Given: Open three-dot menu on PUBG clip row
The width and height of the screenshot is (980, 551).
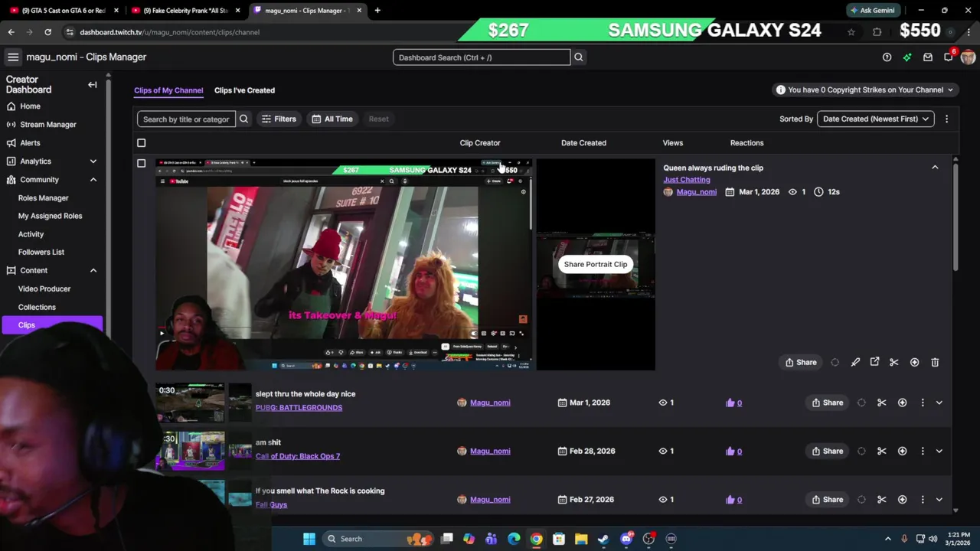Looking at the screenshot, I should tap(922, 403).
